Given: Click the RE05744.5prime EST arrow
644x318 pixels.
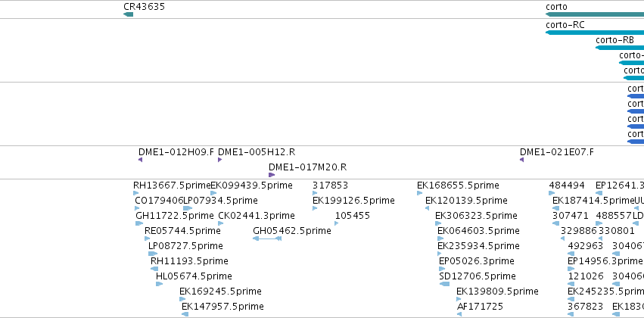Looking at the screenshot, I should [x=148, y=238].
